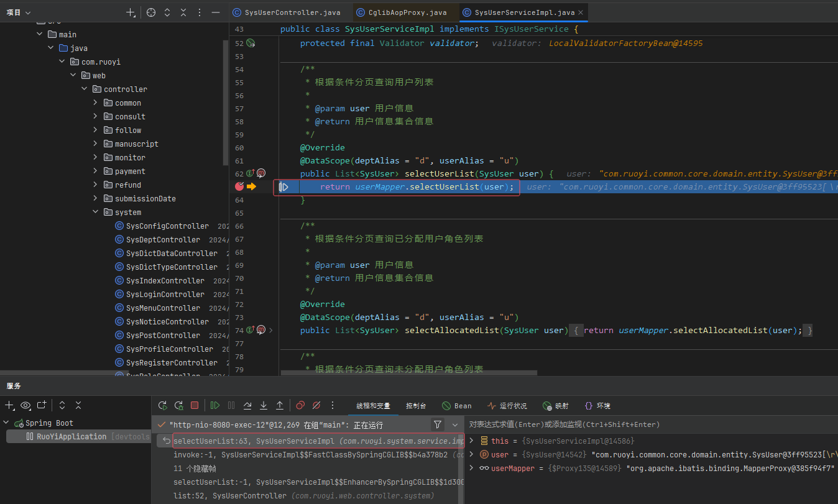
Task: Collapse the Spring Boot service node
Action: (x=7, y=423)
